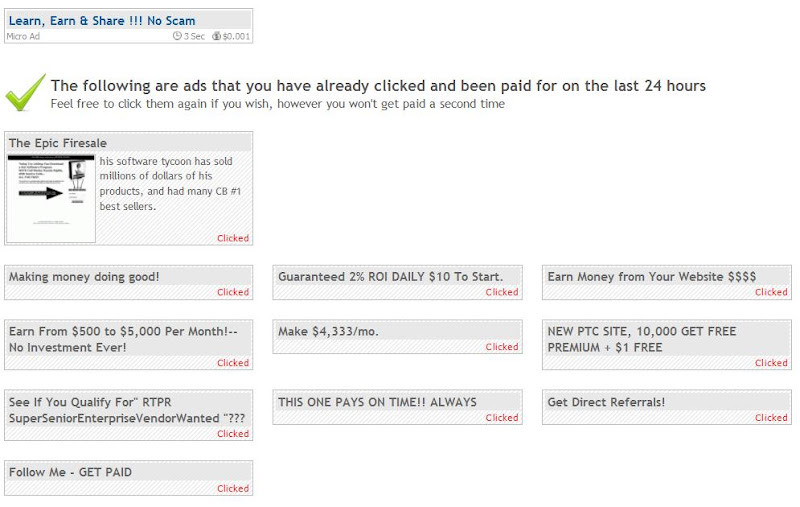Open the Making money doing good ad
Screen dimensions: 800x507
[84, 277]
